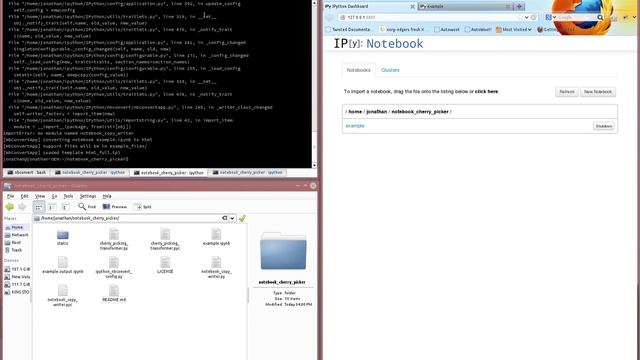Open Autotest bookmark

click(447, 30)
